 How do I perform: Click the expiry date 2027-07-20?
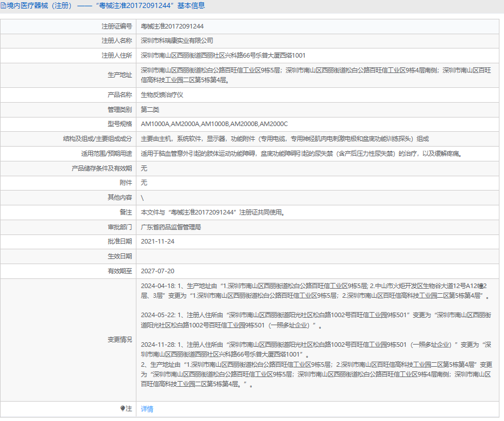coord(158,271)
